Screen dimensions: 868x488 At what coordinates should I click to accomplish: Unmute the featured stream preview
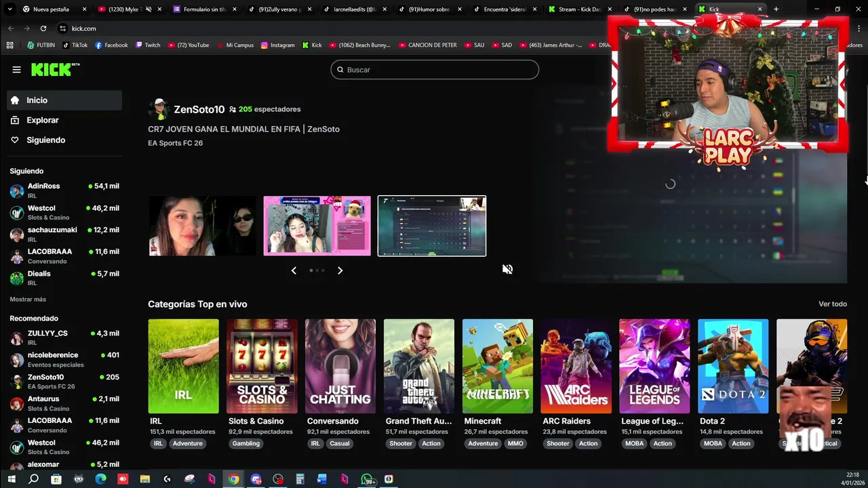point(507,269)
